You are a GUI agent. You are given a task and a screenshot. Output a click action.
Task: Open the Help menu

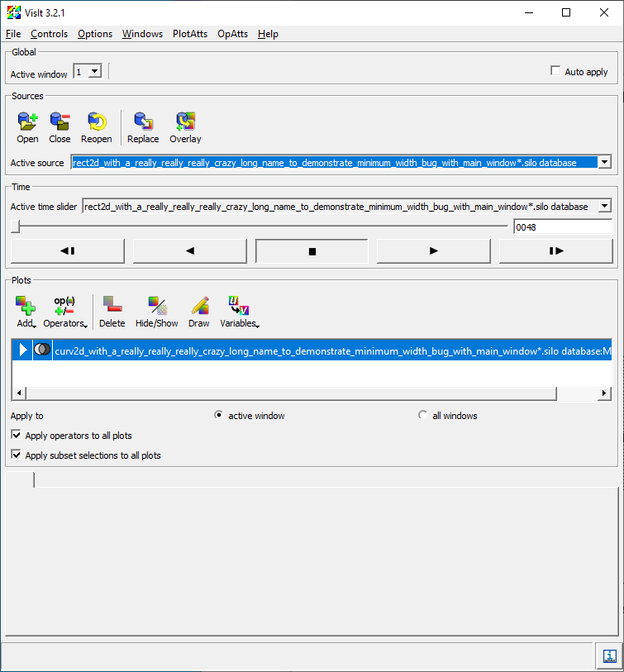[x=268, y=34]
